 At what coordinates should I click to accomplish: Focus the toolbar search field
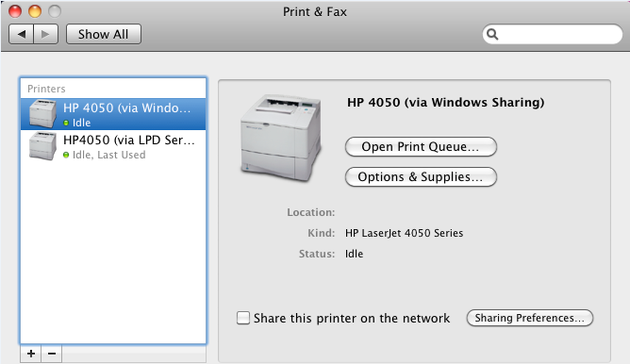(552, 34)
